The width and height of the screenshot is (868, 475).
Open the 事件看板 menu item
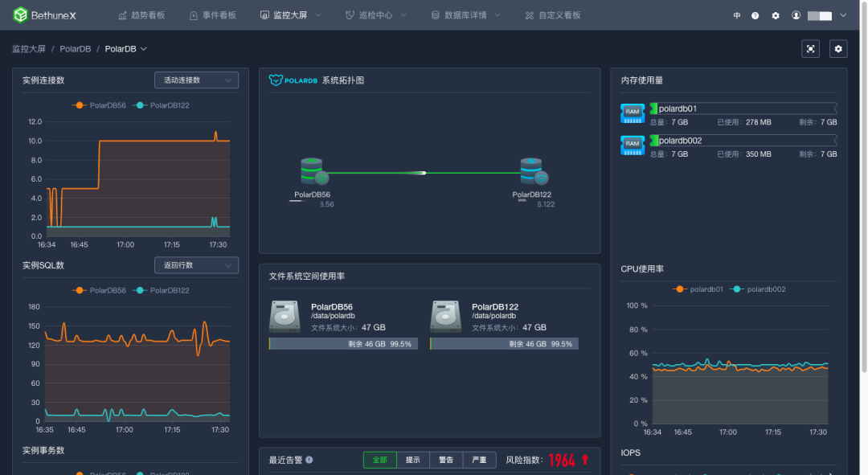212,15
